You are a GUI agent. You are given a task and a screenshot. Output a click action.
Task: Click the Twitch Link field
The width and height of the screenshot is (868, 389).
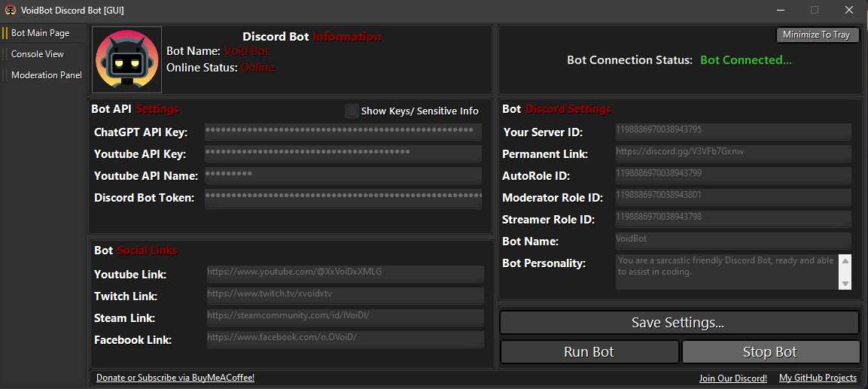click(x=346, y=296)
